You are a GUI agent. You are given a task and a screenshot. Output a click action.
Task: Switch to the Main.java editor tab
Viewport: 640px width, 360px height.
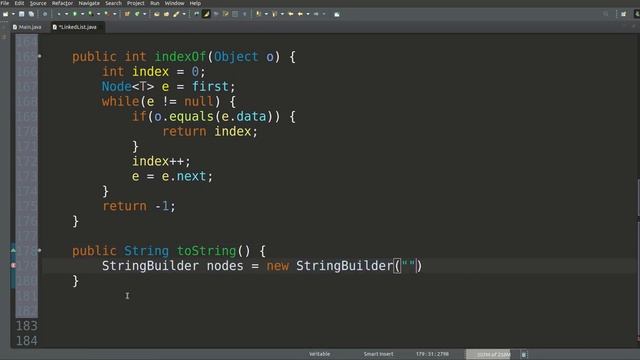click(x=27, y=27)
